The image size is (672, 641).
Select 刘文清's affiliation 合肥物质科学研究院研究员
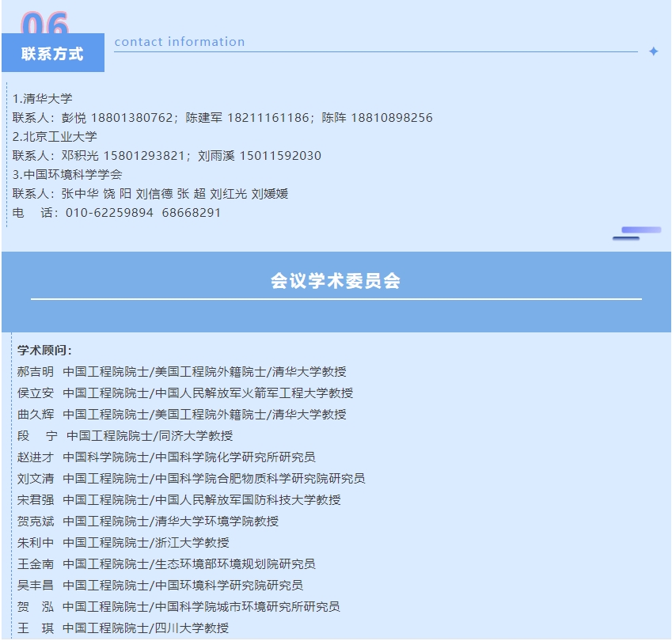coord(260,478)
